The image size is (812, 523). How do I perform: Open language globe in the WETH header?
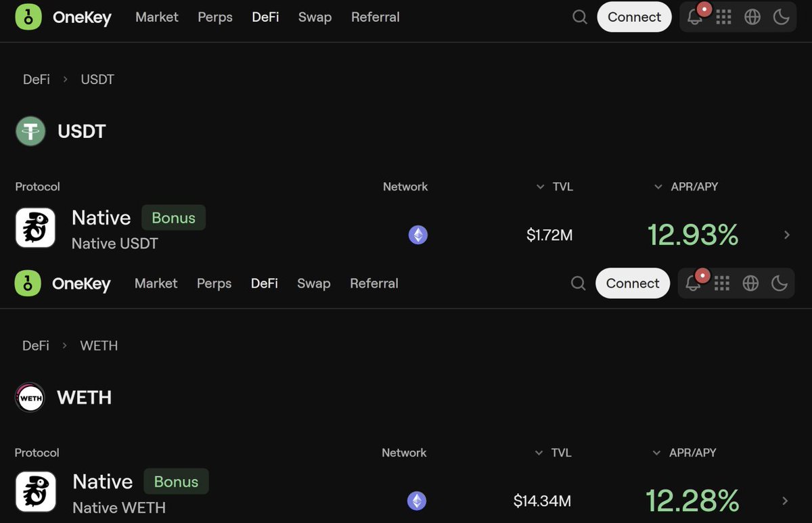[751, 283]
